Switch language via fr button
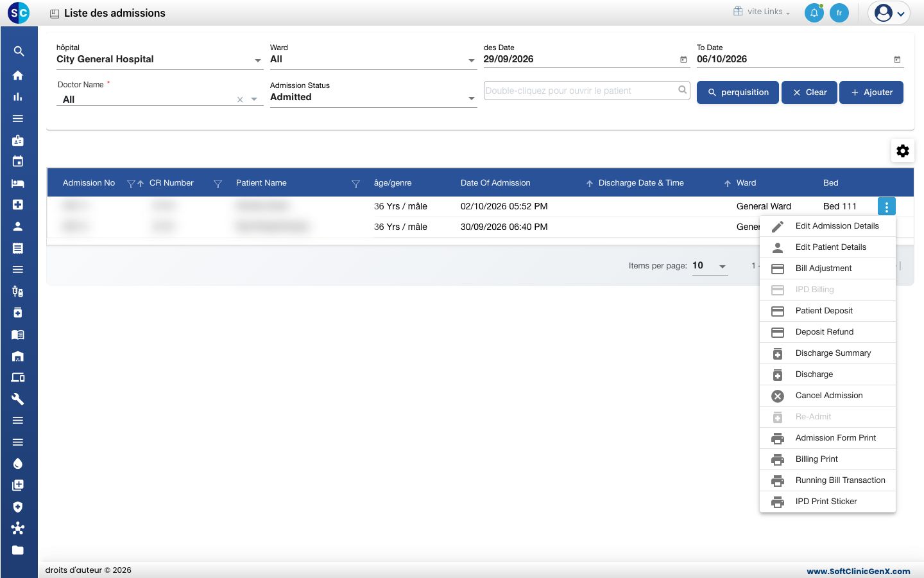Screen dimensions: 924x578 (x=839, y=13)
